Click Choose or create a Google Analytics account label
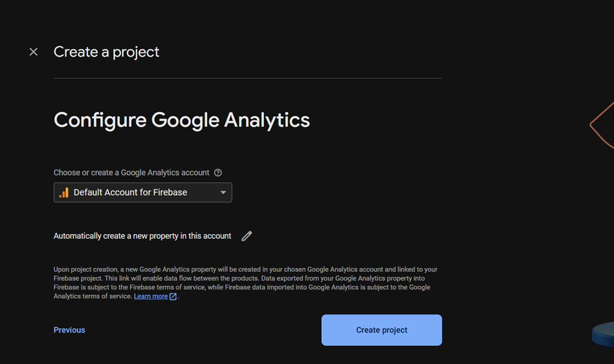614x364 pixels. tap(131, 172)
